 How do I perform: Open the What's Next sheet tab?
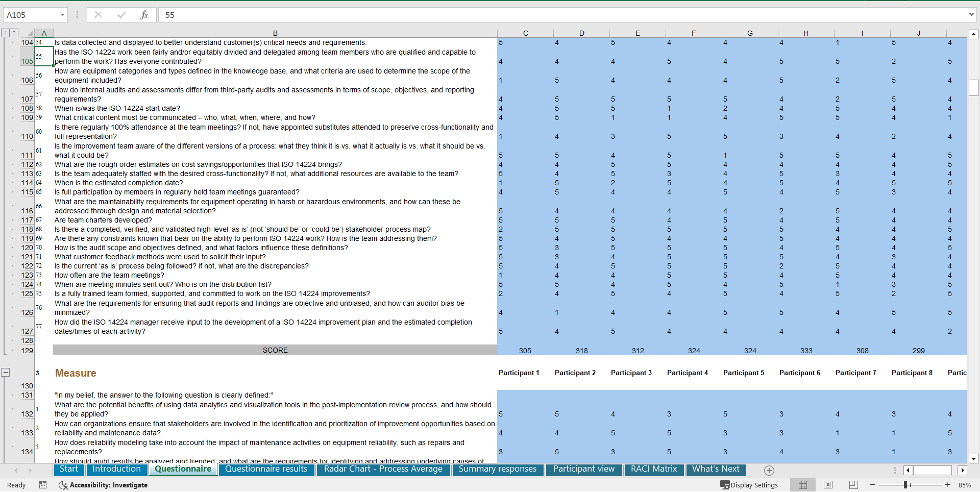pos(716,469)
